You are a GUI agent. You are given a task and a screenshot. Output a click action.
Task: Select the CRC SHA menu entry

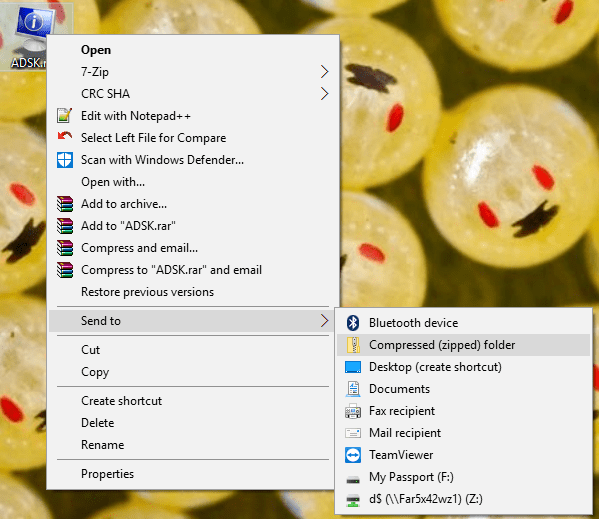click(x=193, y=94)
